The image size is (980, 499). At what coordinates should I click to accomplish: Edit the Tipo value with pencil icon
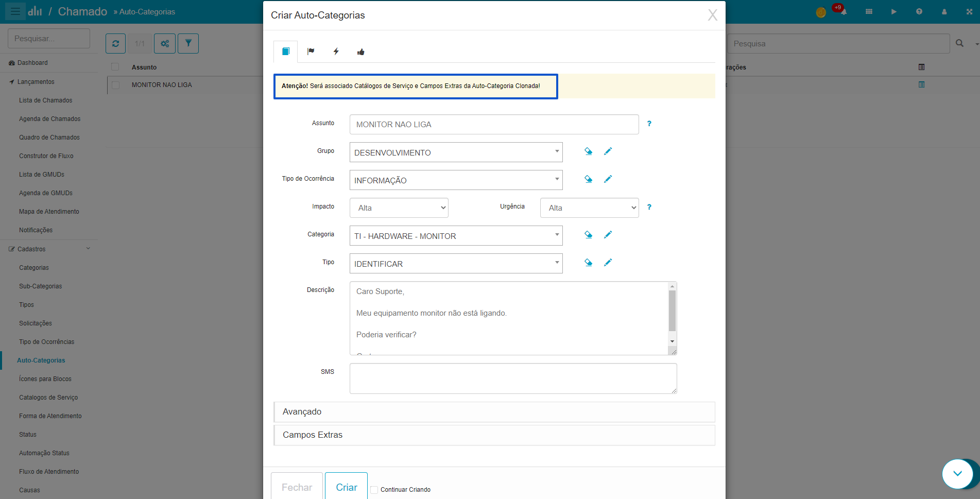click(x=608, y=263)
